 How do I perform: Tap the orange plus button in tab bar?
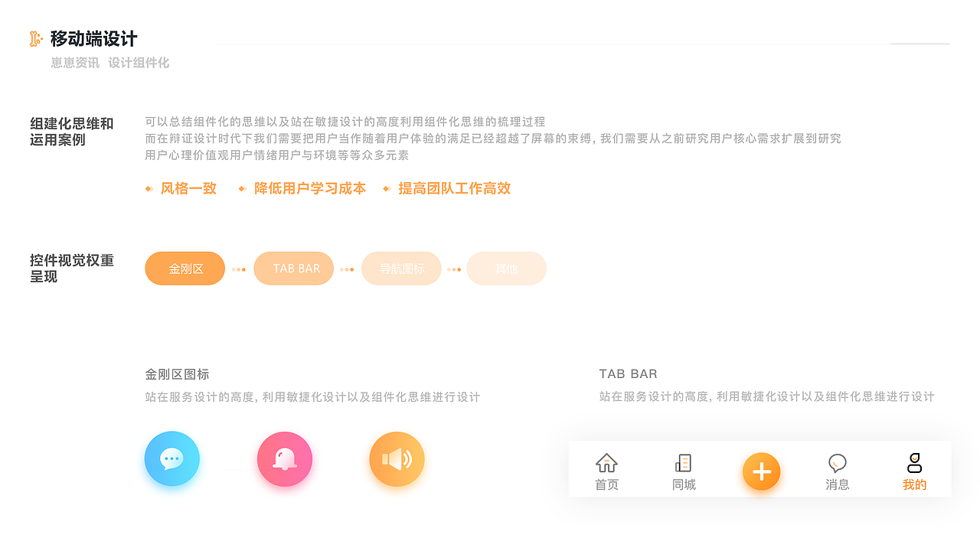point(761,471)
